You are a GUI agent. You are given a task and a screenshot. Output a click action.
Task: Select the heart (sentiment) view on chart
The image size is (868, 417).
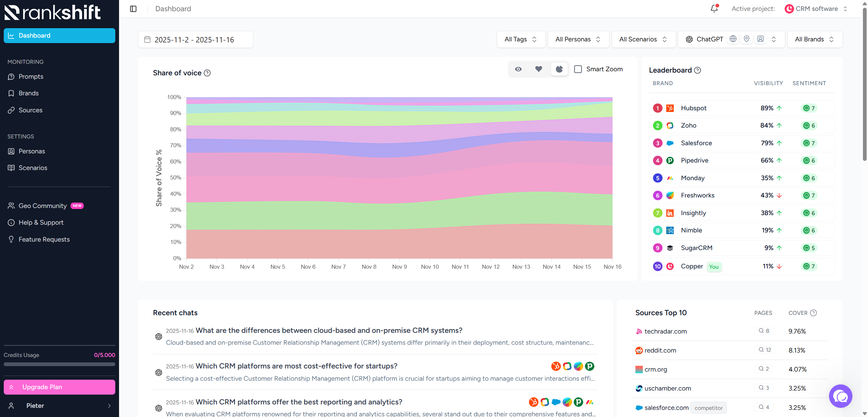click(538, 69)
